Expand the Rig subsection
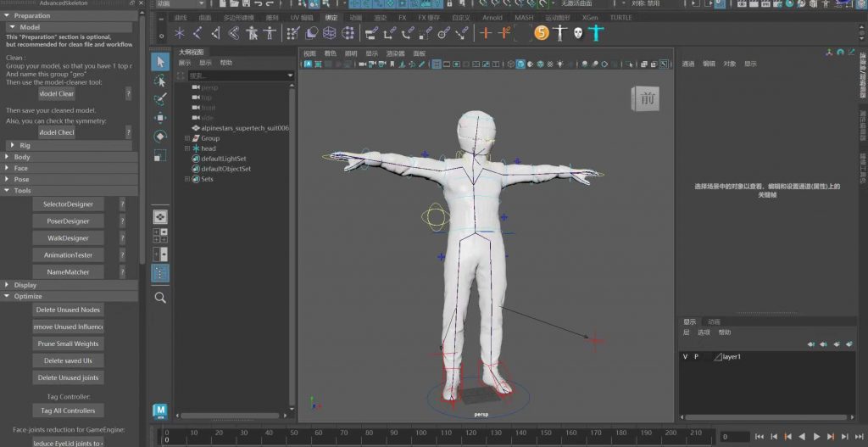This screenshot has width=868, height=447. point(12,145)
